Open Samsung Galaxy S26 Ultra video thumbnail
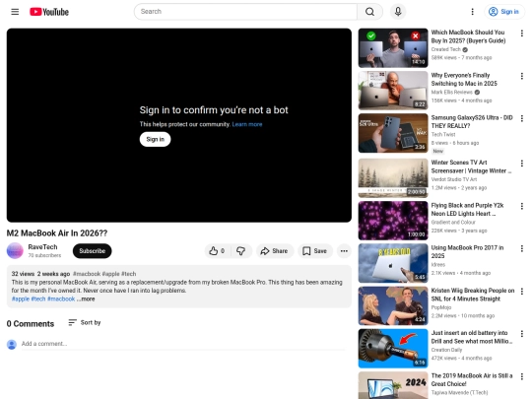The height and width of the screenshot is (399, 532). tap(393, 133)
